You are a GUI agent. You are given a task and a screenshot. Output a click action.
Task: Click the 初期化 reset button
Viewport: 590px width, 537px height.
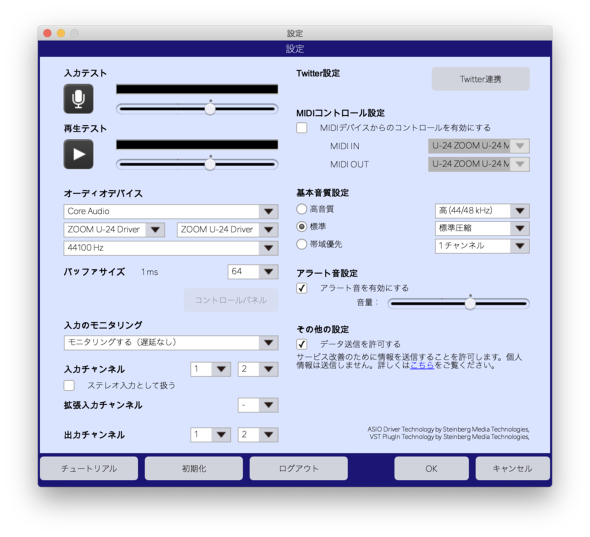pos(194,469)
